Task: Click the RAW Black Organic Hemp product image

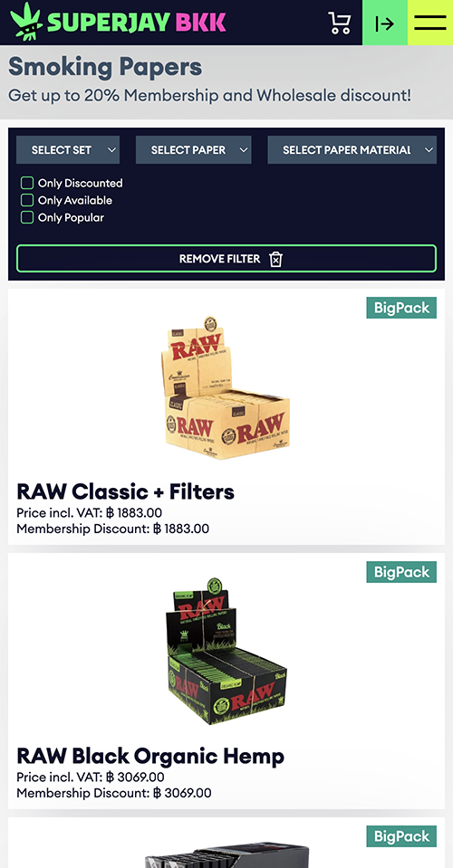Action: (x=226, y=652)
